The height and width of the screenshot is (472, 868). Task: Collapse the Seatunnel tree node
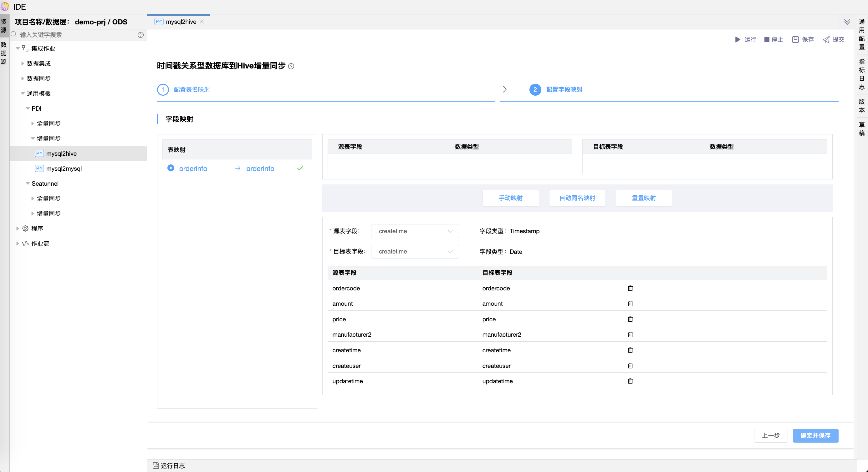pyautogui.click(x=28, y=183)
